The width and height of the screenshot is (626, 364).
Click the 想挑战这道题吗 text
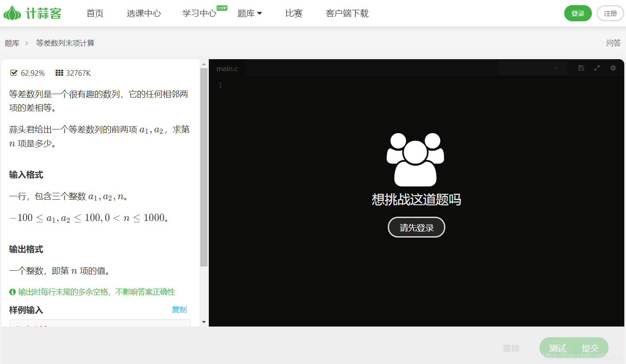(x=416, y=199)
